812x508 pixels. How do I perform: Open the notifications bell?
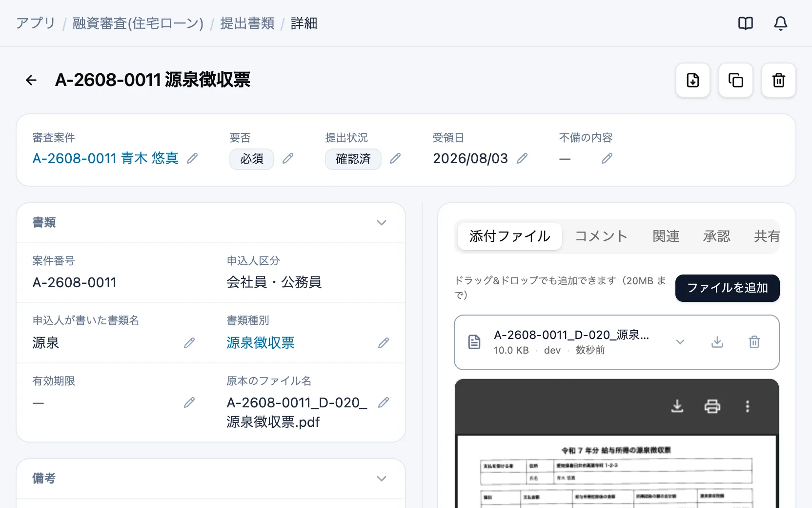tap(781, 23)
